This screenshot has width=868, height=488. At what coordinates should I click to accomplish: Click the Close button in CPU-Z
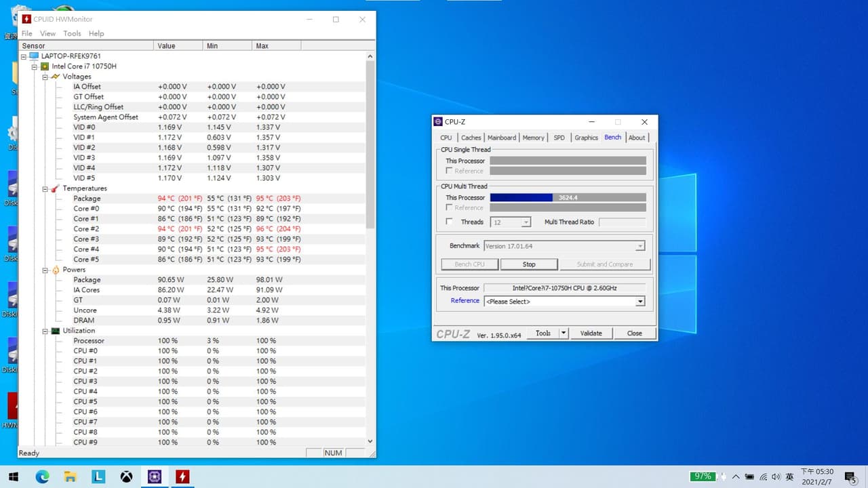click(x=635, y=333)
